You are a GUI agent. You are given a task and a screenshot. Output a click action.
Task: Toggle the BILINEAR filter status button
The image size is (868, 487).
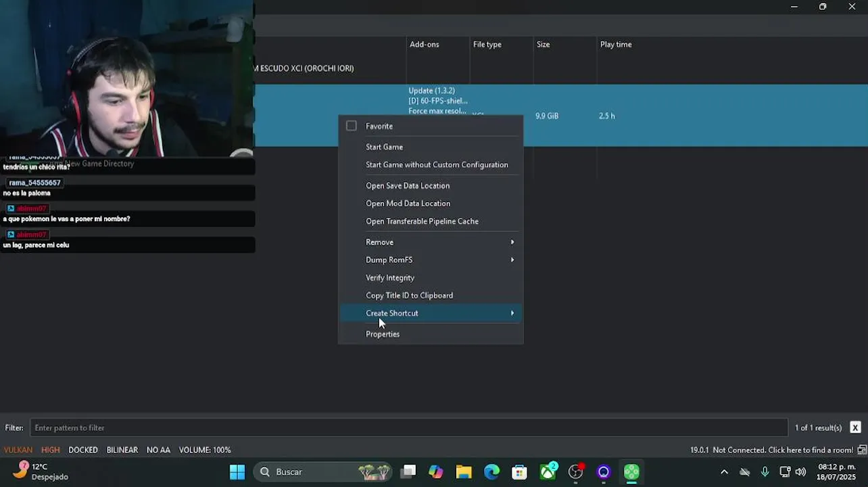click(x=122, y=450)
